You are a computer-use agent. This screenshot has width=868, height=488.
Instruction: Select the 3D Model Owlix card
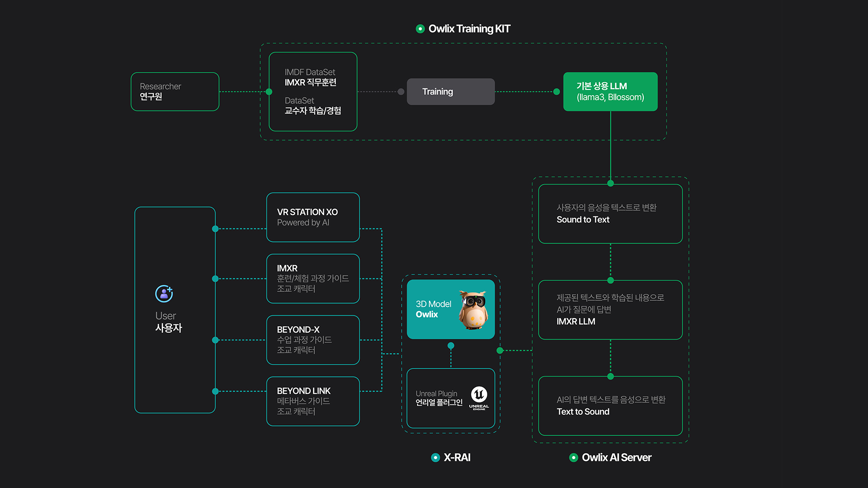pyautogui.click(x=451, y=310)
